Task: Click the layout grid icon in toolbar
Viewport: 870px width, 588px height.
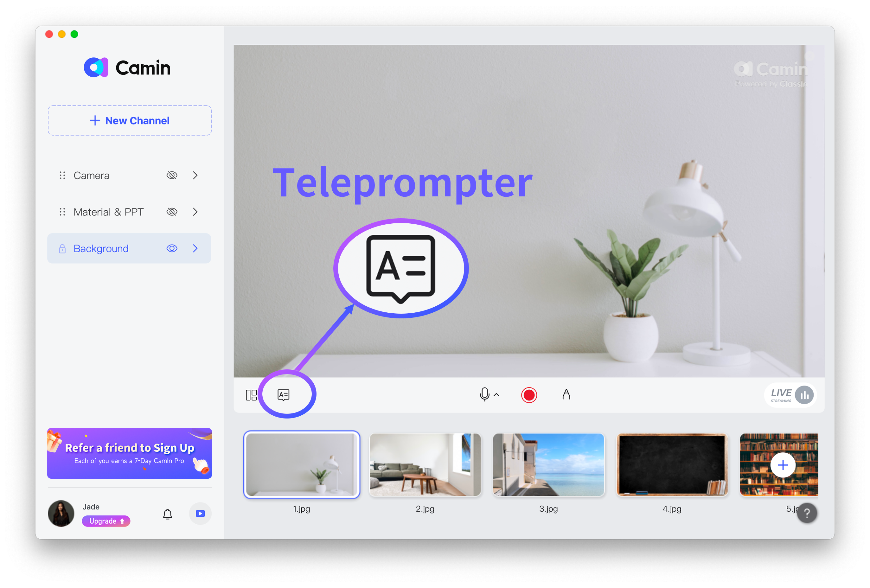Action: coord(252,394)
